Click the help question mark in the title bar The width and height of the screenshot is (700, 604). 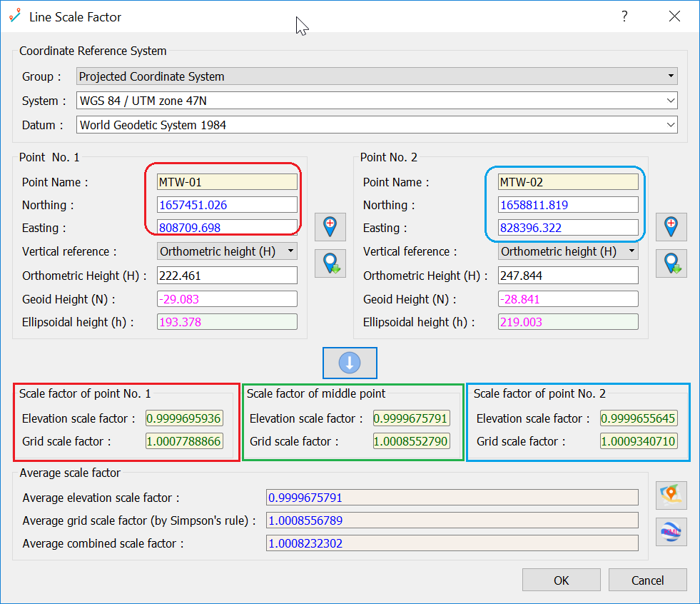(x=624, y=16)
